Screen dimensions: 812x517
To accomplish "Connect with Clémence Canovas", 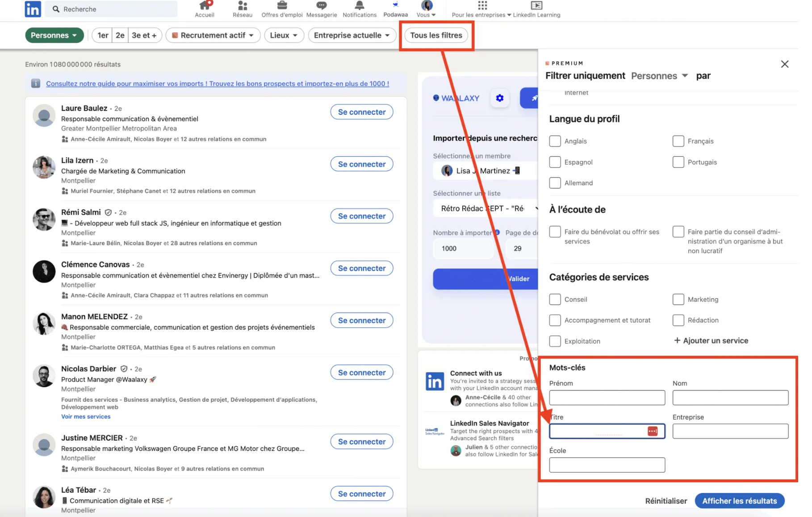I will 362,268.
